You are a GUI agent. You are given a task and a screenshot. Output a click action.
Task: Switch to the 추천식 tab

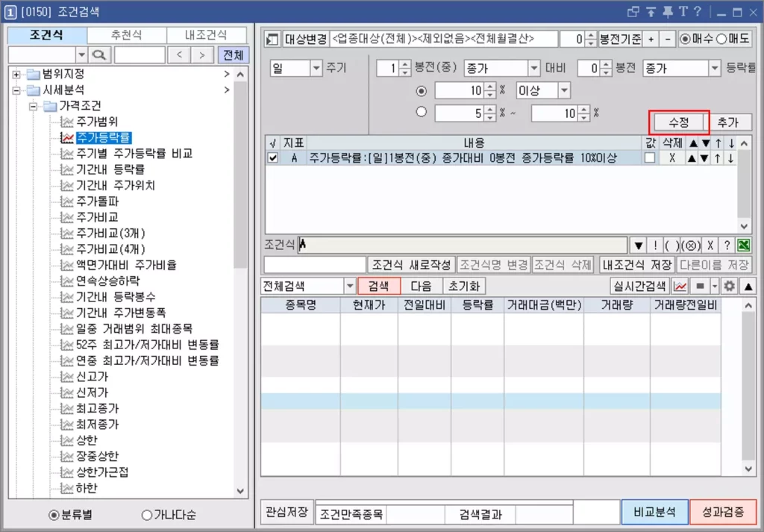point(127,35)
